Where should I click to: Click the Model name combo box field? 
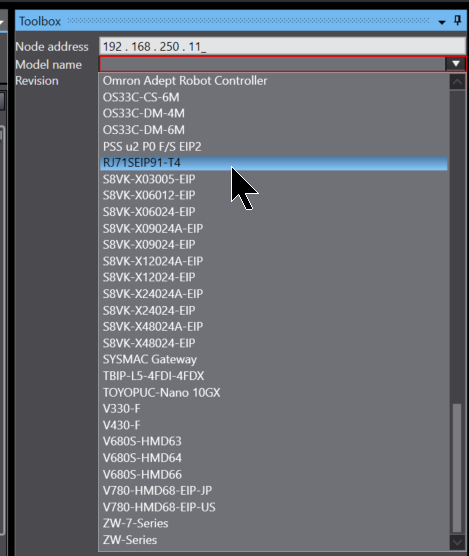pyautogui.click(x=272, y=64)
